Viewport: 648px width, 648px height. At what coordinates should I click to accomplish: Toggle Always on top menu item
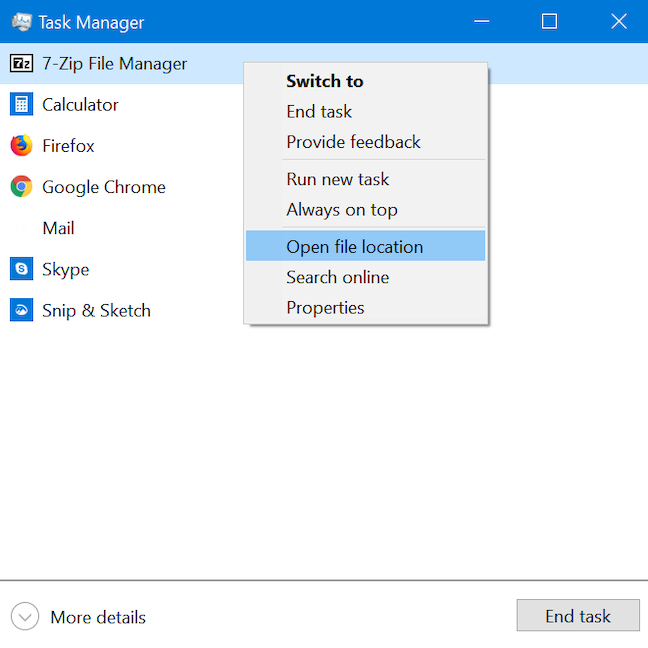click(x=365, y=210)
